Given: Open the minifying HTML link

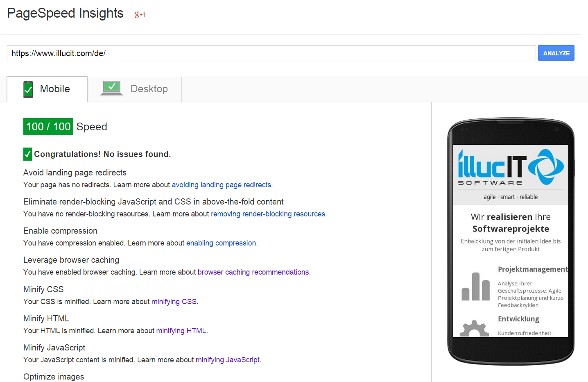Looking at the screenshot, I should [x=181, y=331].
